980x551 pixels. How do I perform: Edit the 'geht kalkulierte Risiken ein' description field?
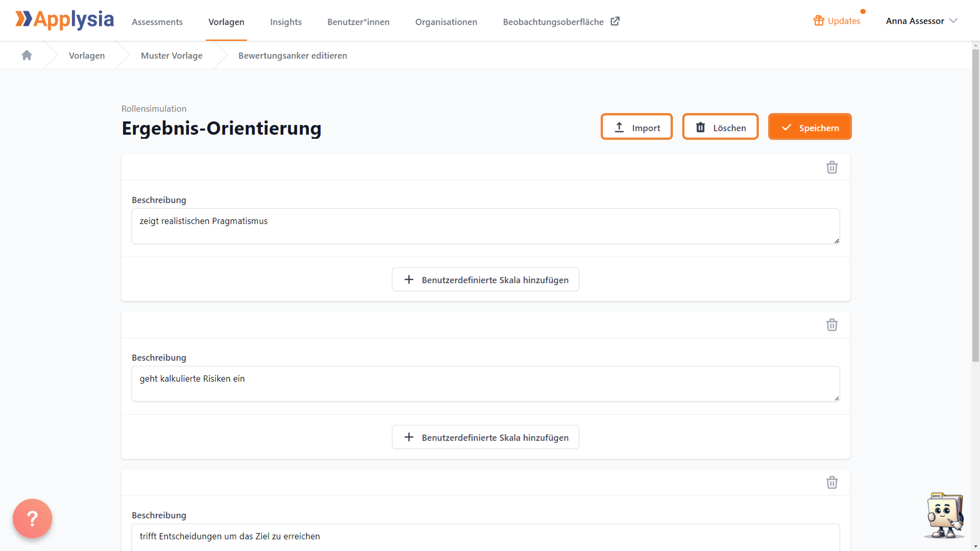tap(486, 384)
